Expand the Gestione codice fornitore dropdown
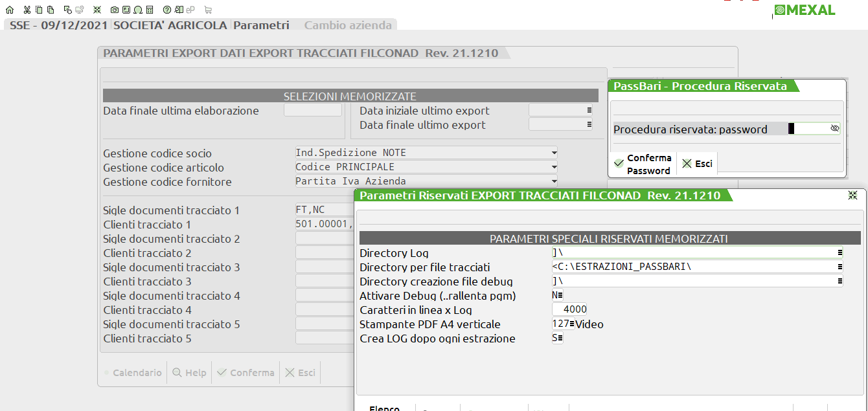Viewport: 868px width, 411px height. tap(554, 182)
